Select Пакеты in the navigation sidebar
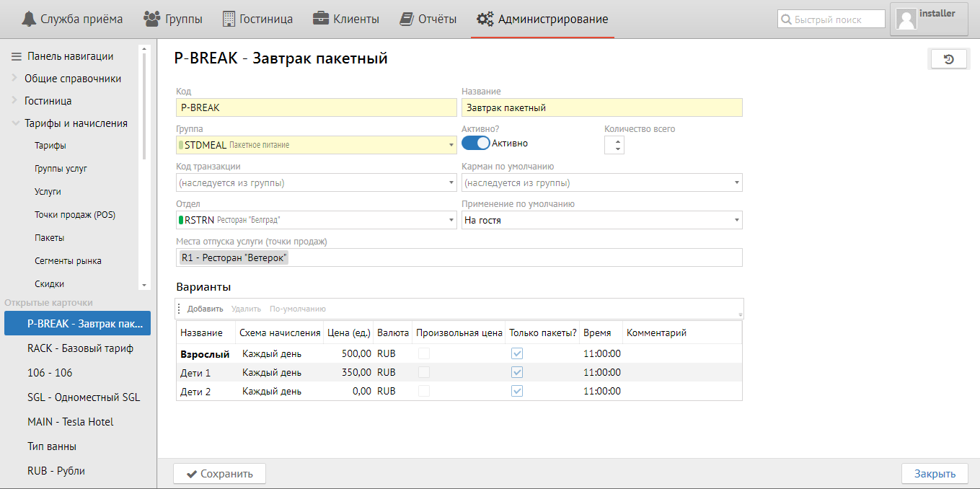 49,237
